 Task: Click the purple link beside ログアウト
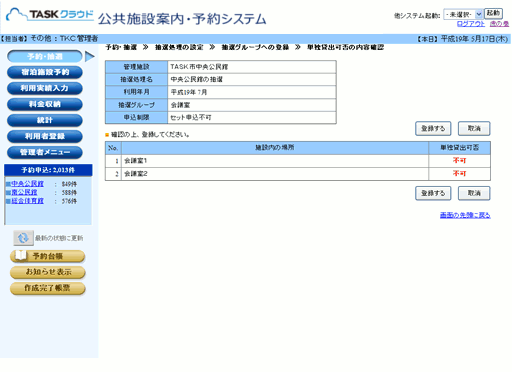pyautogui.click(x=499, y=24)
